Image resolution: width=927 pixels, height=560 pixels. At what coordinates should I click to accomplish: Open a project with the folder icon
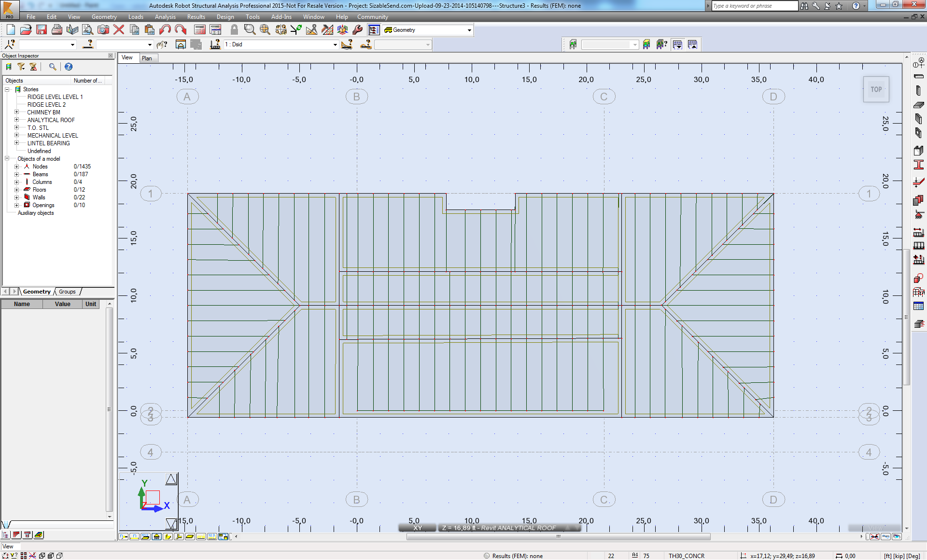26,30
